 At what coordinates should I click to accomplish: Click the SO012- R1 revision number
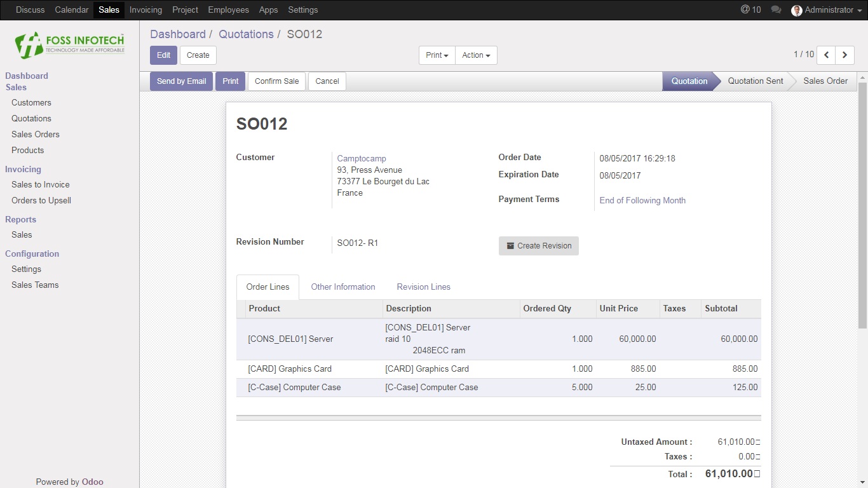point(358,243)
